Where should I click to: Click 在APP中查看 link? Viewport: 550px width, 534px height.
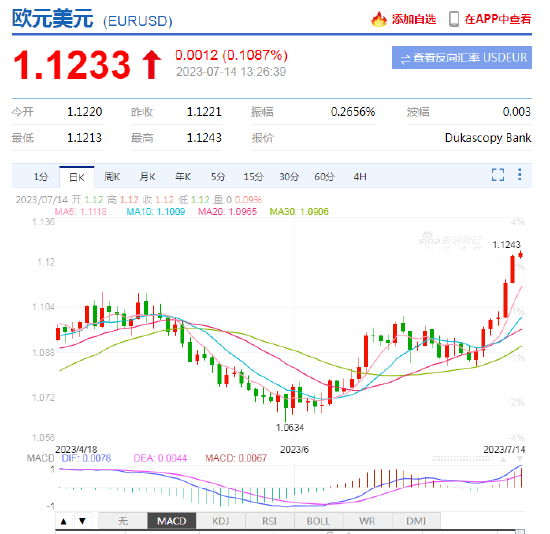pos(498,19)
